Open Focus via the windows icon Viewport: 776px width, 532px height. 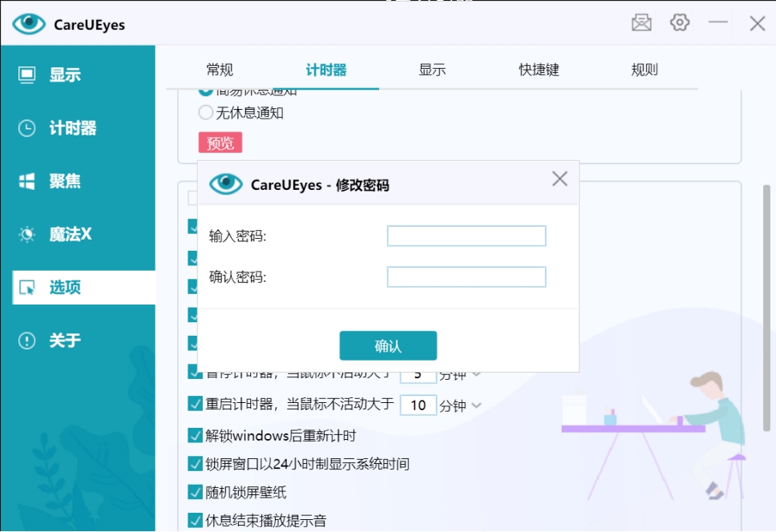[x=27, y=182]
